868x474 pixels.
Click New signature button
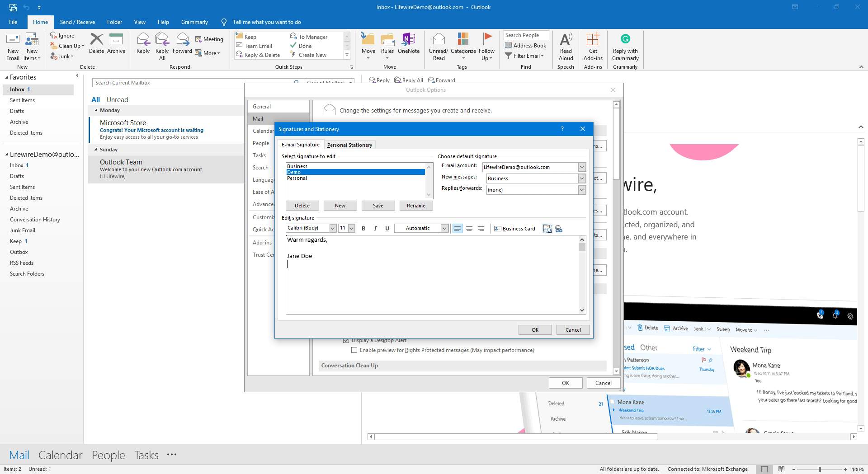click(340, 206)
